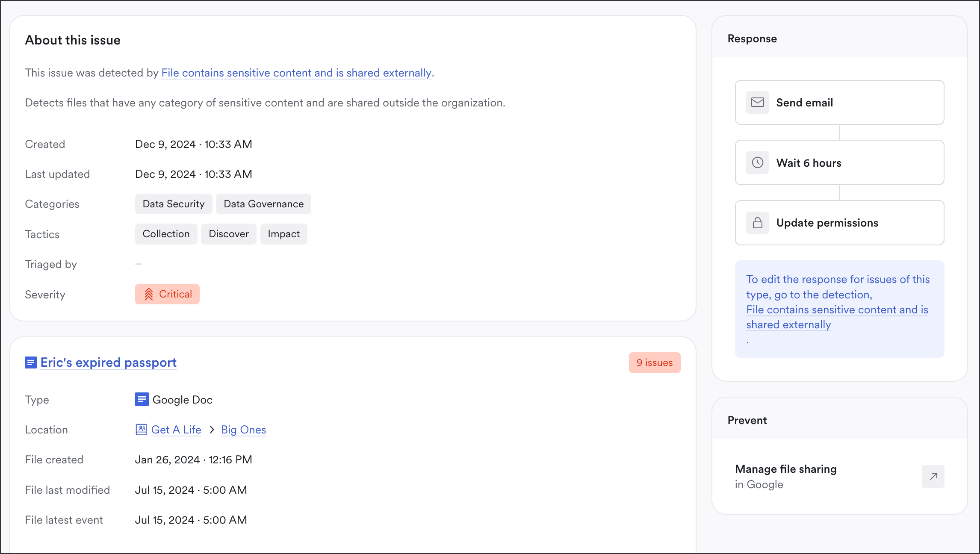Click the Data Governance category tag
980x554 pixels.
coord(263,204)
